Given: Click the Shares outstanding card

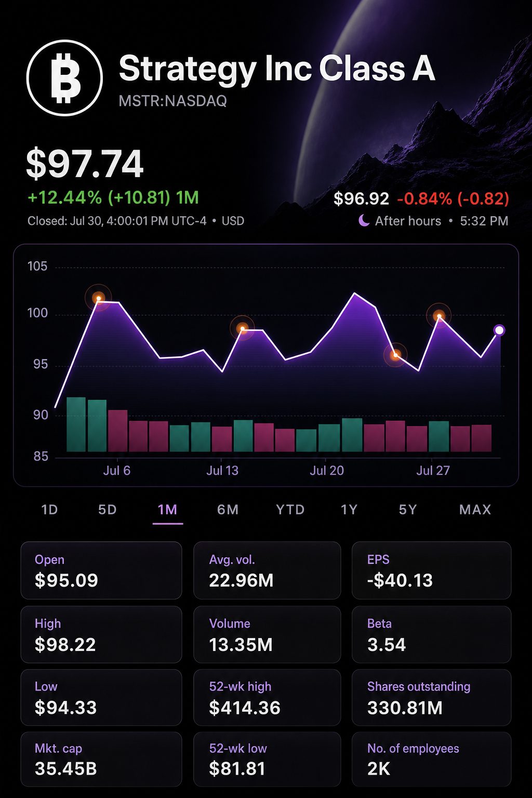Looking at the screenshot, I should [x=432, y=697].
